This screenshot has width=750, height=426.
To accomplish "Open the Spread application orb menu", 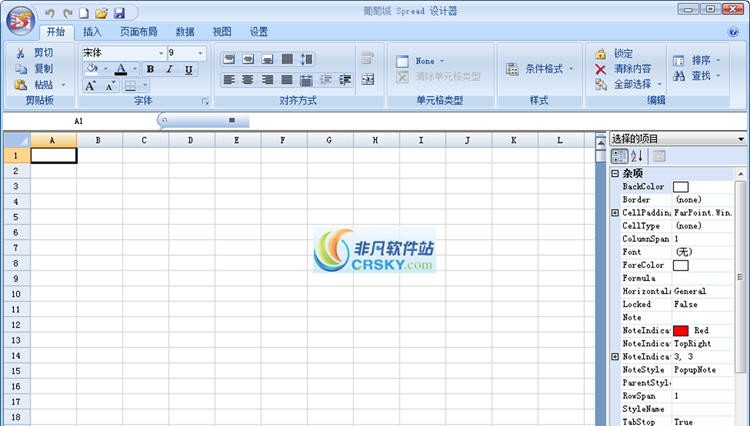I will click(21, 21).
